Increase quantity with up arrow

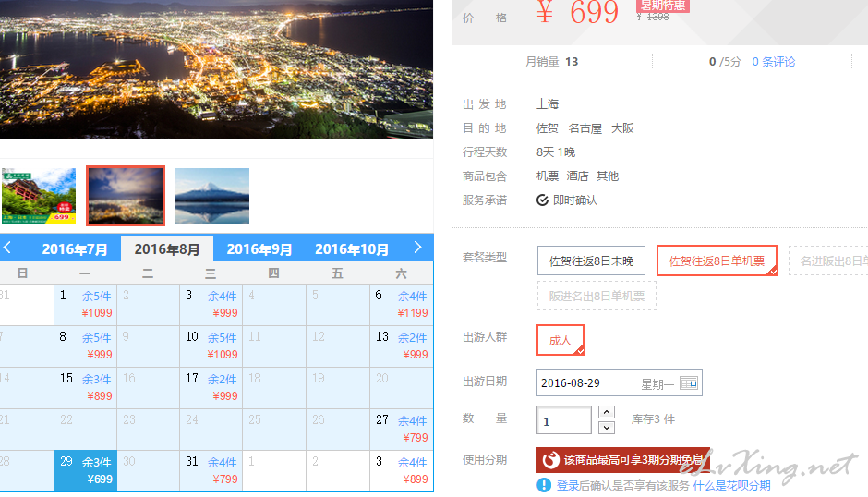point(607,412)
